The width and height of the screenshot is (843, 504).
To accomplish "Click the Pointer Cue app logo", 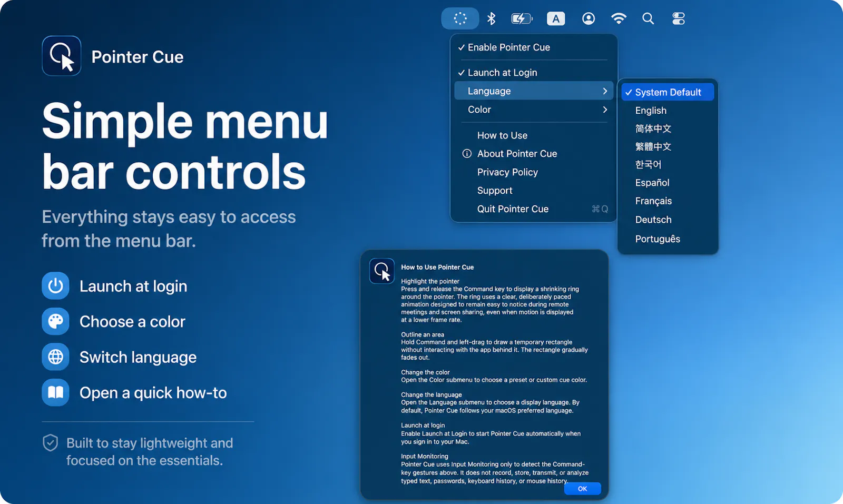I will pos(62,56).
